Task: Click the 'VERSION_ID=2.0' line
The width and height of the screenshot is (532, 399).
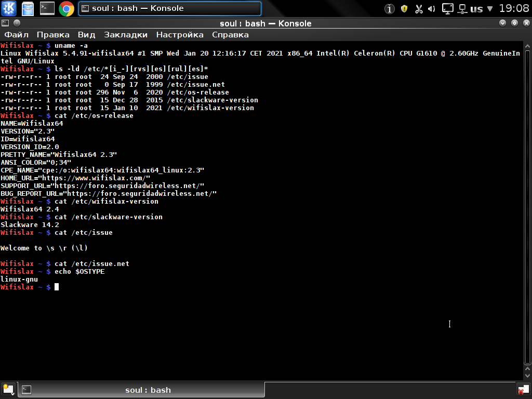Action: point(30,147)
